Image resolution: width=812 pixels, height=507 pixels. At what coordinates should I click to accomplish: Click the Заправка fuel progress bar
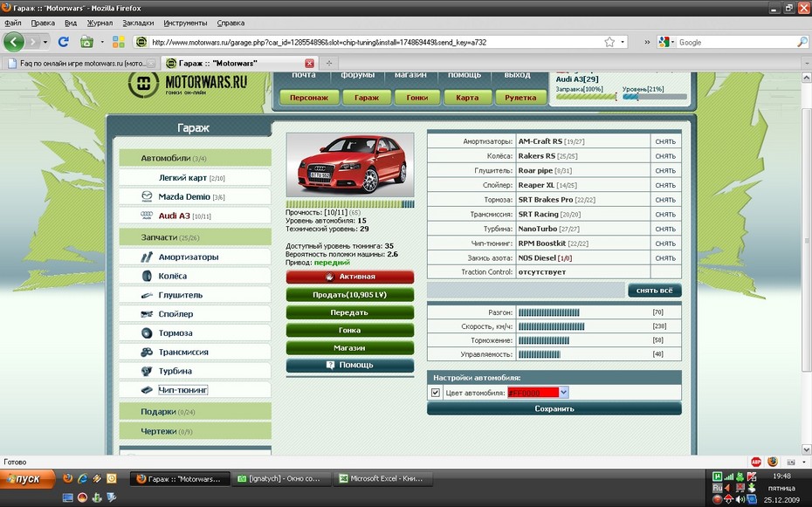[586, 97]
